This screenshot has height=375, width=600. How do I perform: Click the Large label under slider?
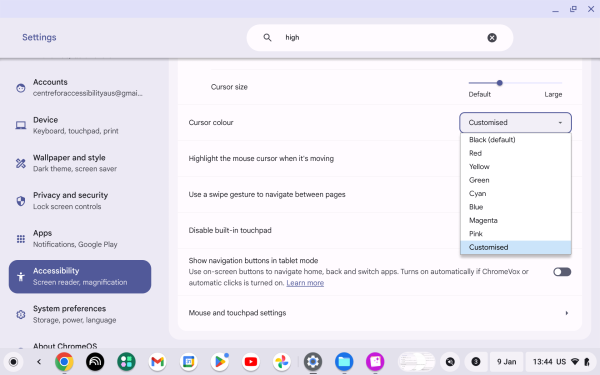(553, 94)
